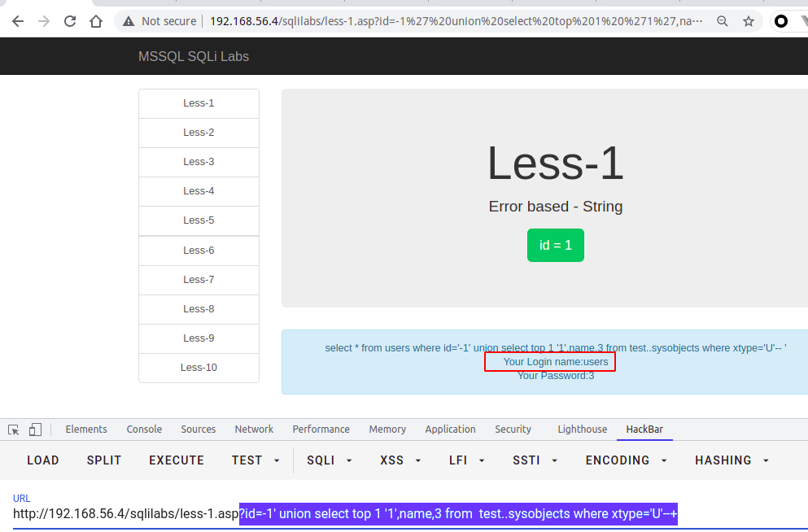The height and width of the screenshot is (532, 808).
Task: Open the browser home page icon
Action: coord(96,21)
